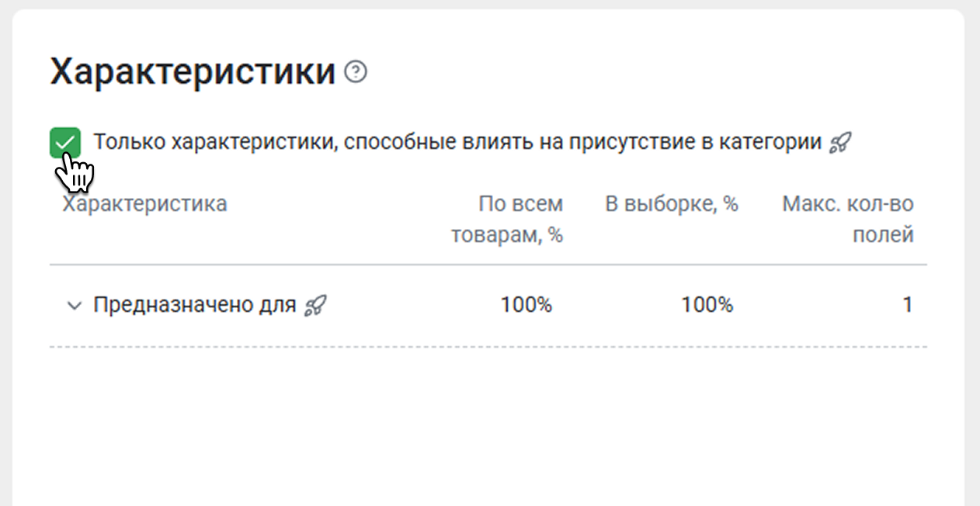Image resolution: width=980 pixels, height=506 pixels.
Task: Click the rocket icon next to Предназначено для
Action: [315, 306]
